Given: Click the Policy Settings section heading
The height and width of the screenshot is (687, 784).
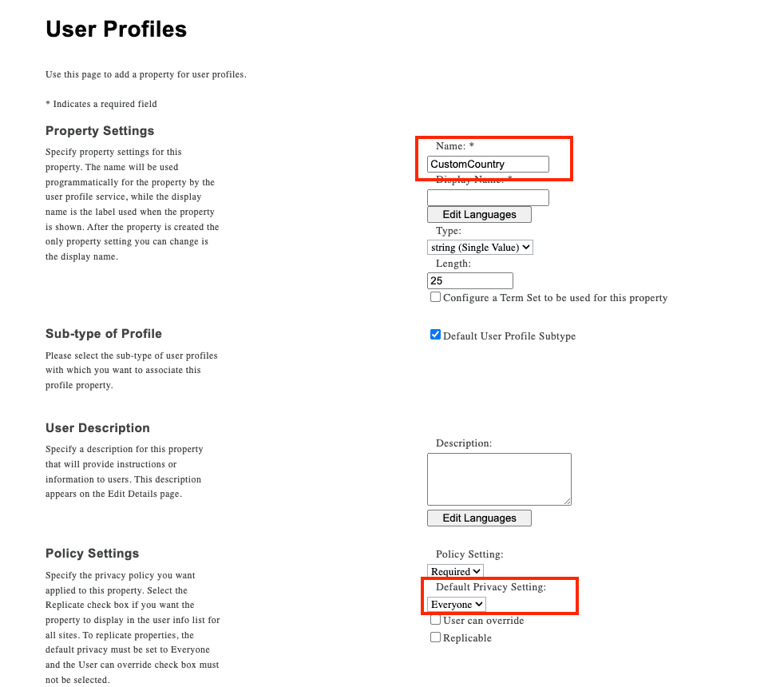Looking at the screenshot, I should (92, 554).
